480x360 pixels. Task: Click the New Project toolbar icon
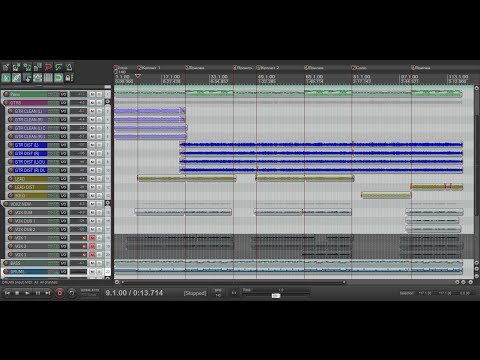tap(6, 67)
